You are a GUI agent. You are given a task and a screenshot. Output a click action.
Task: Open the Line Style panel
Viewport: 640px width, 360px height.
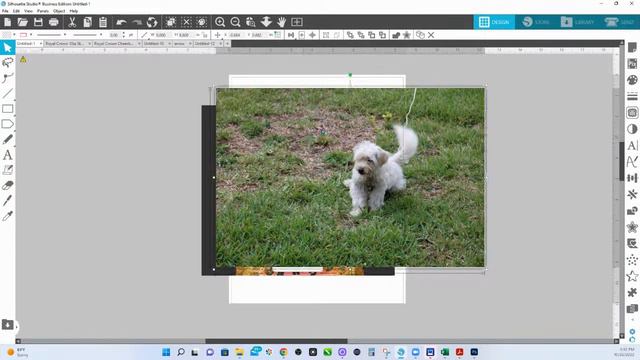[x=632, y=96]
